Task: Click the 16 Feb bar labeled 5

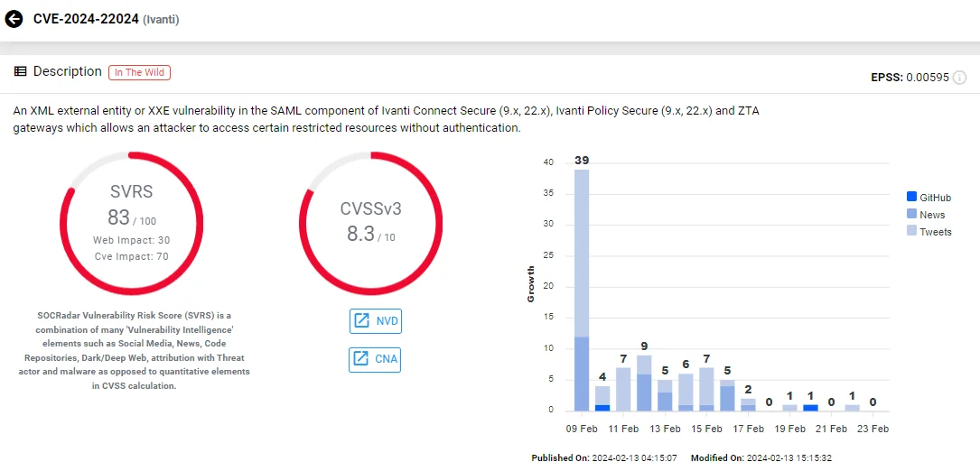Action: [x=727, y=395]
